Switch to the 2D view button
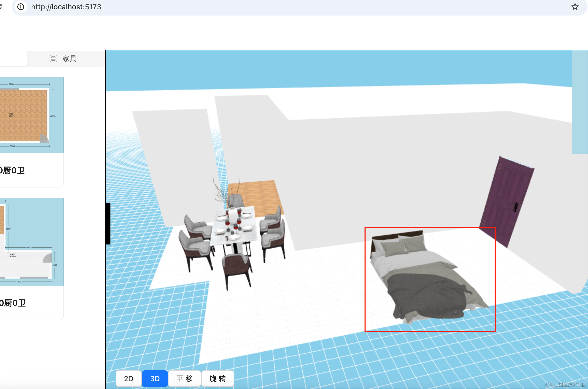 (x=129, y=378)
